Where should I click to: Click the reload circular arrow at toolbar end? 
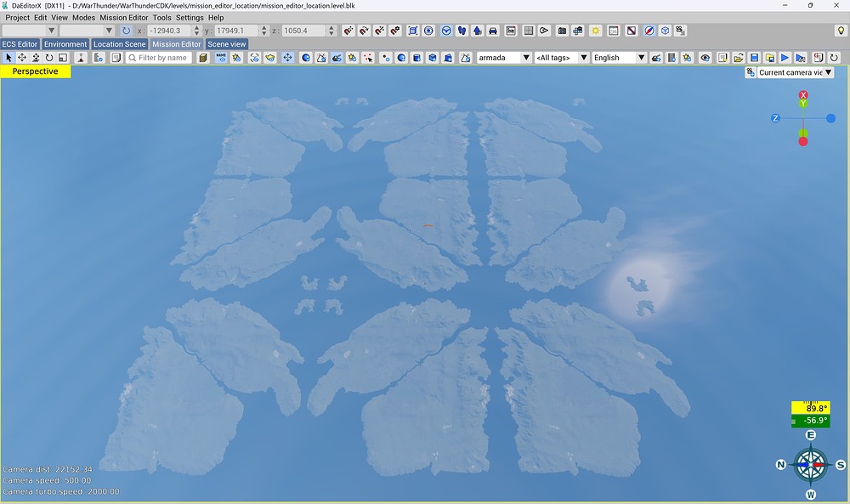pyautogui.click(x=834, y=58)
